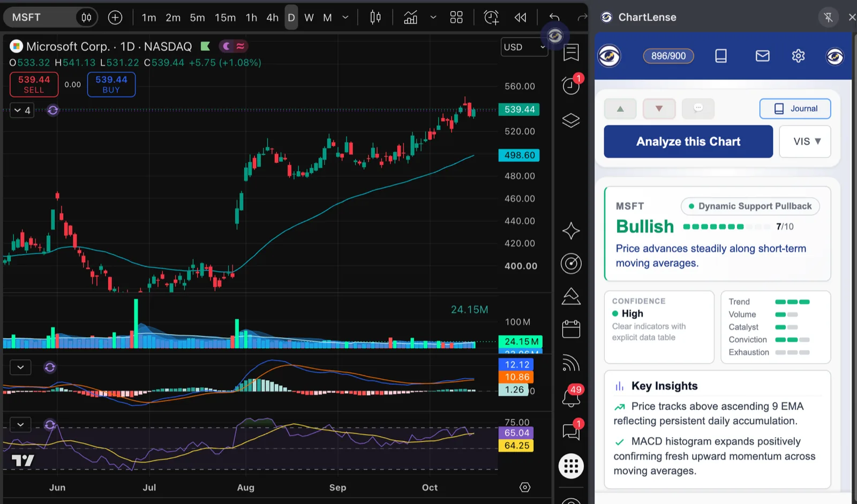
Task: Start bar replay with the rewind icon
Action: (x=520, y=18)
